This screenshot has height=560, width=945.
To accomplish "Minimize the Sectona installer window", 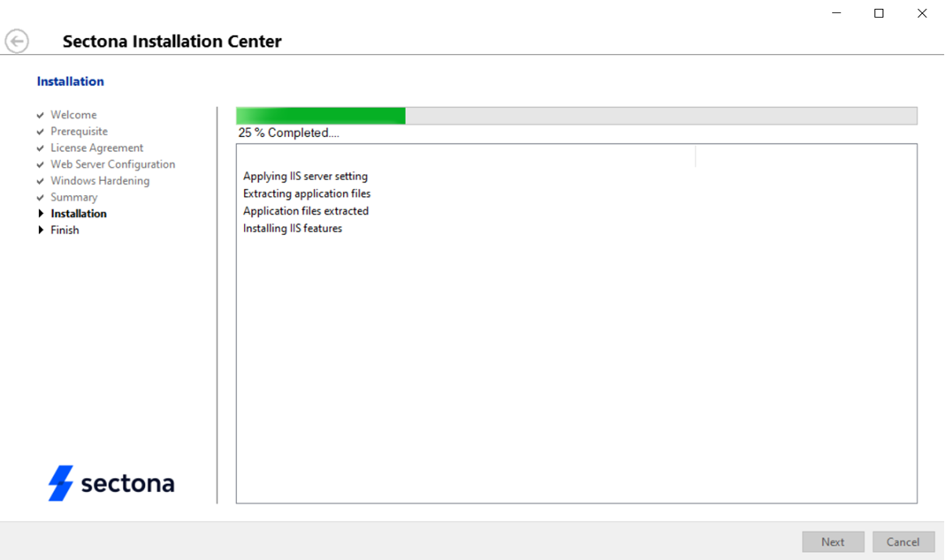I will click(836, 13).
